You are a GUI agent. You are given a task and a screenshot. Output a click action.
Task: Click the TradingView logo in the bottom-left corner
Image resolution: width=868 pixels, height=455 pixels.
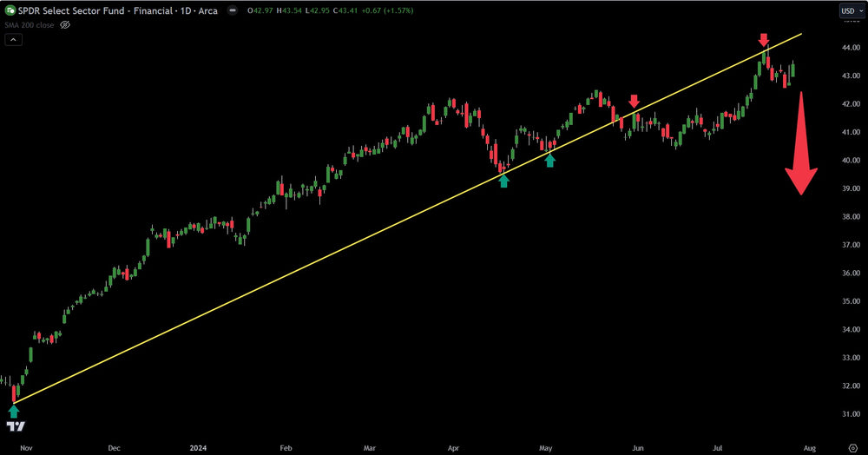click(x=16, y=426)
